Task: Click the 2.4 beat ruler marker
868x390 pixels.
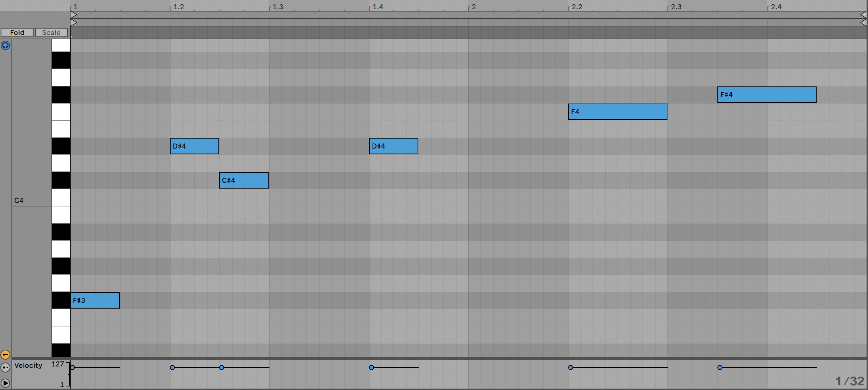Action: 776,7
